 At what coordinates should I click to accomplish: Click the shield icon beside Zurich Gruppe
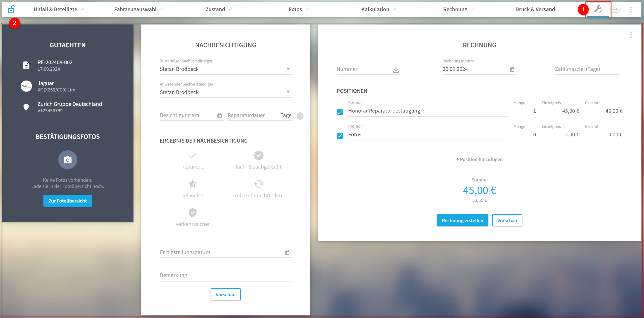26,107
